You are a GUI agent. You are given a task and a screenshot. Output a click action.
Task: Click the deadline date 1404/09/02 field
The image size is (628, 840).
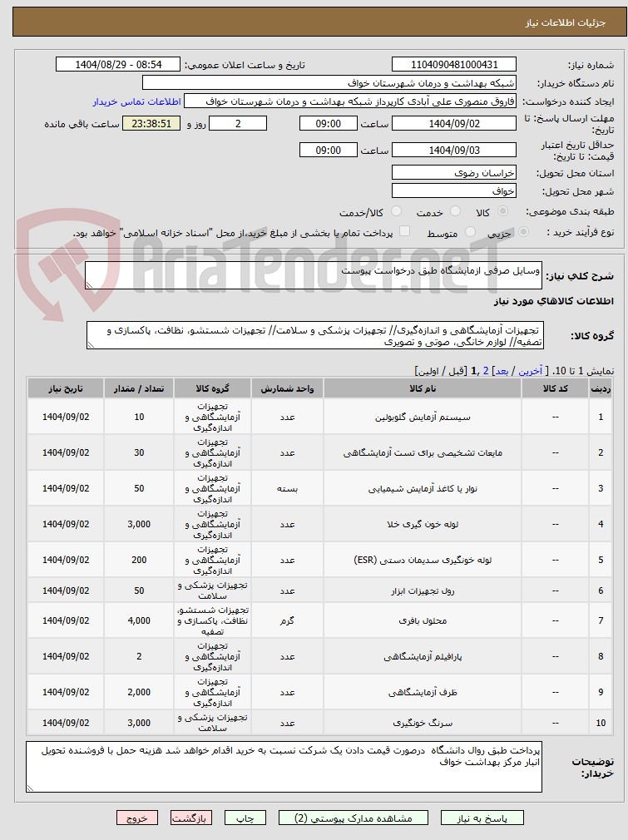454,123
